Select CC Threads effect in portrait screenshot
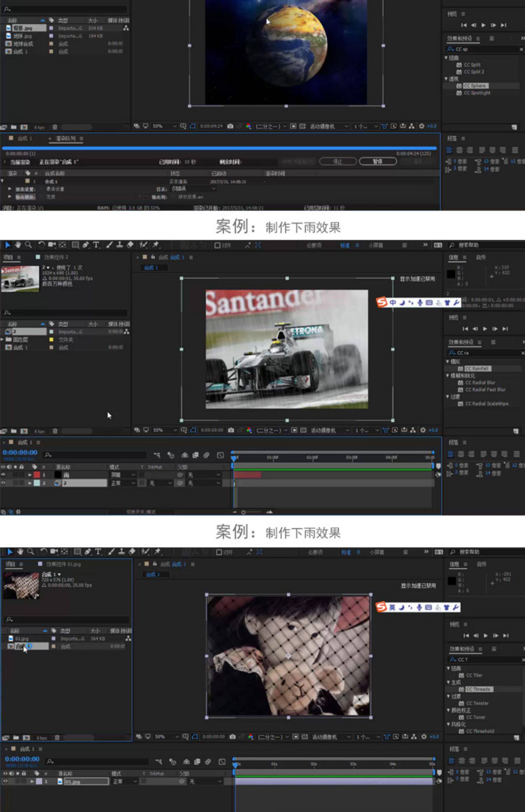 [479, 689]
